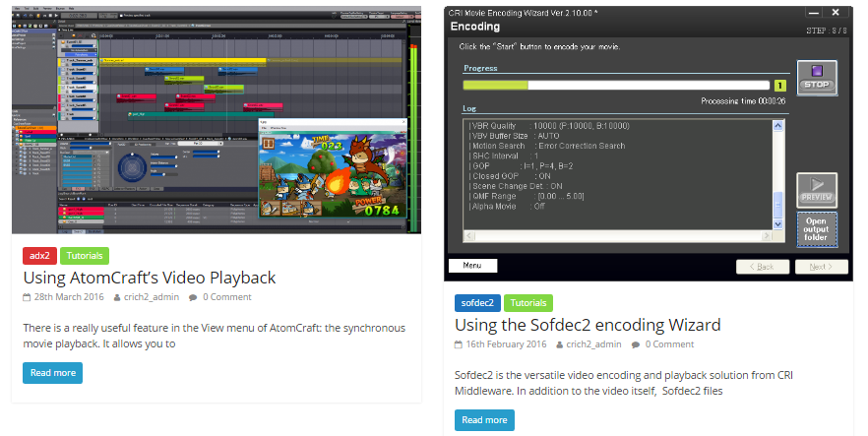
Task: Click the log's scroll down arrow
Action: click(777, 224)
